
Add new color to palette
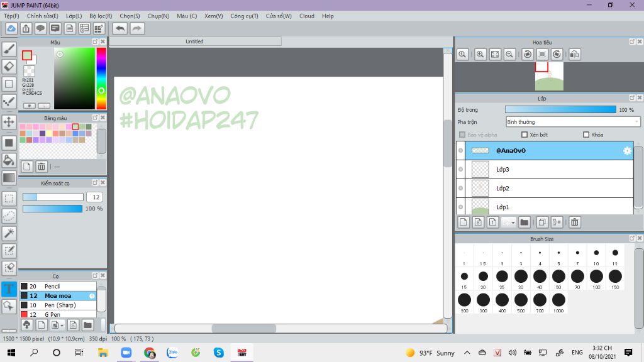(26, 166)
